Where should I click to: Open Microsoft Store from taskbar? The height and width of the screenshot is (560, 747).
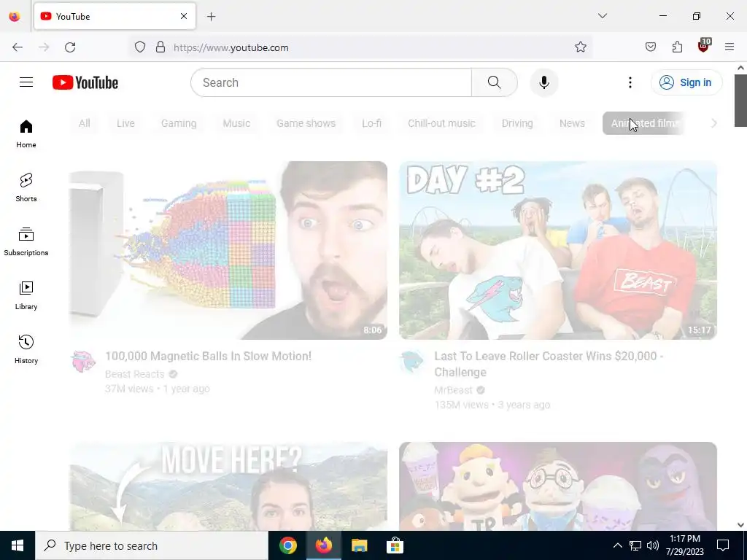[x=395, y=545]
